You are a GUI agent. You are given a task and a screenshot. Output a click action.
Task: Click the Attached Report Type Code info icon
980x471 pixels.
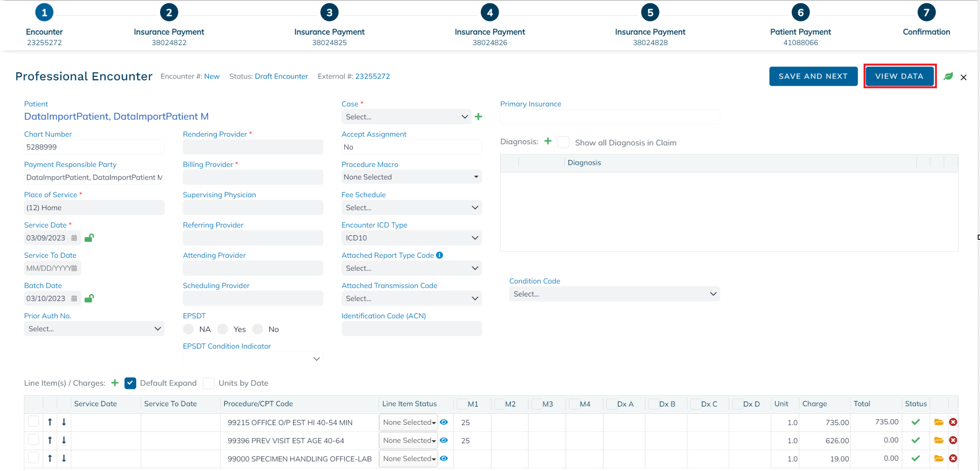point(440,255)
